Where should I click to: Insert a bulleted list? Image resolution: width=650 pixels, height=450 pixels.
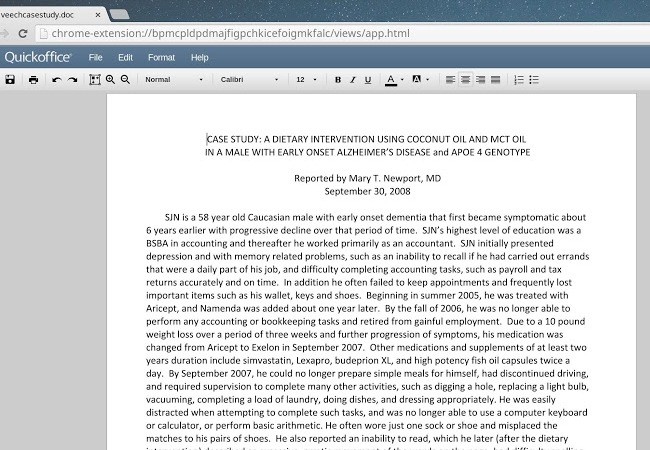pos(534,80)
